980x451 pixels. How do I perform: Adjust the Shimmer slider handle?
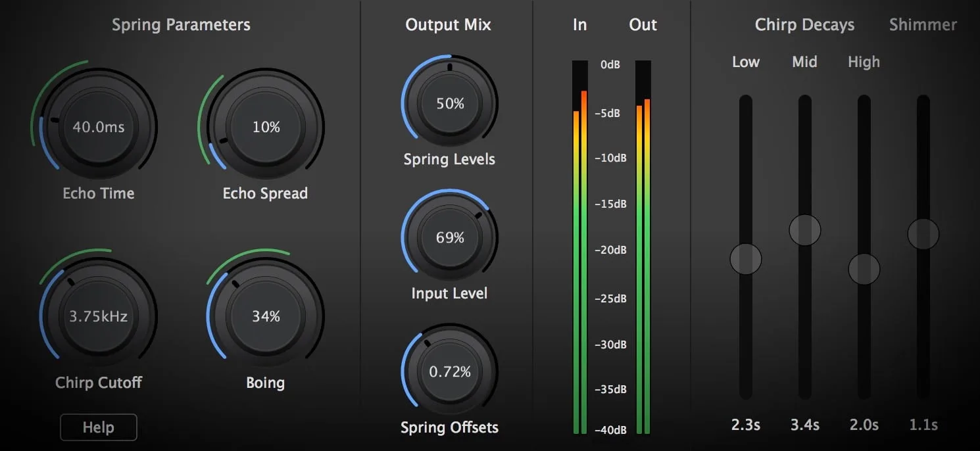click(x=923, y=233)
